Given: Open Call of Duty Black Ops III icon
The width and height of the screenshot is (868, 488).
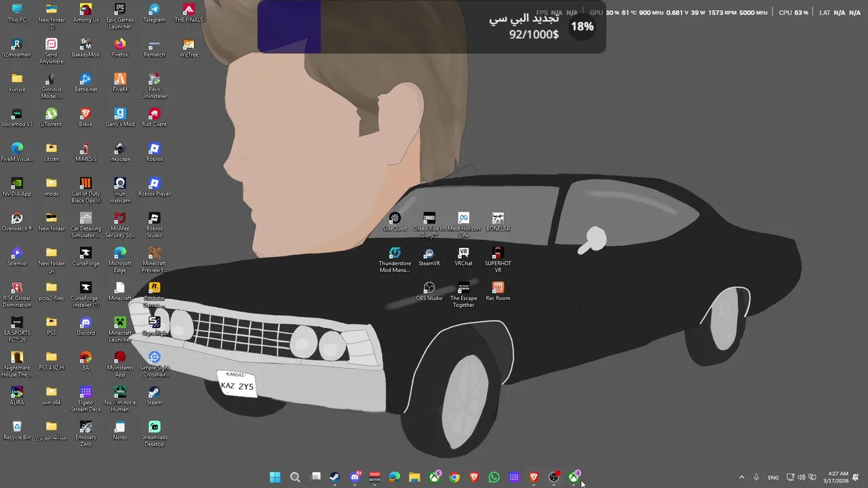Looking at the screenshot, I should click(85, 190).
